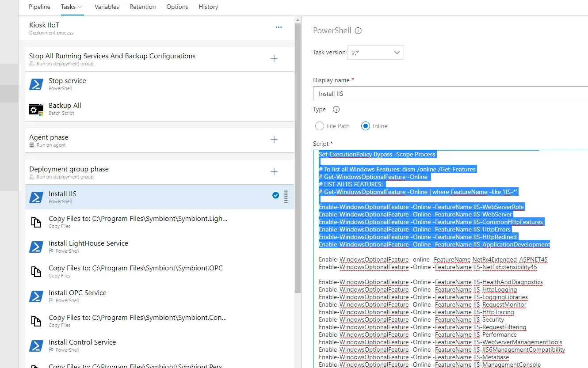The width and height of the screenshot is (588, 368).
Task: Click the Stop service PowerShell icon
Action: [36, 84]
